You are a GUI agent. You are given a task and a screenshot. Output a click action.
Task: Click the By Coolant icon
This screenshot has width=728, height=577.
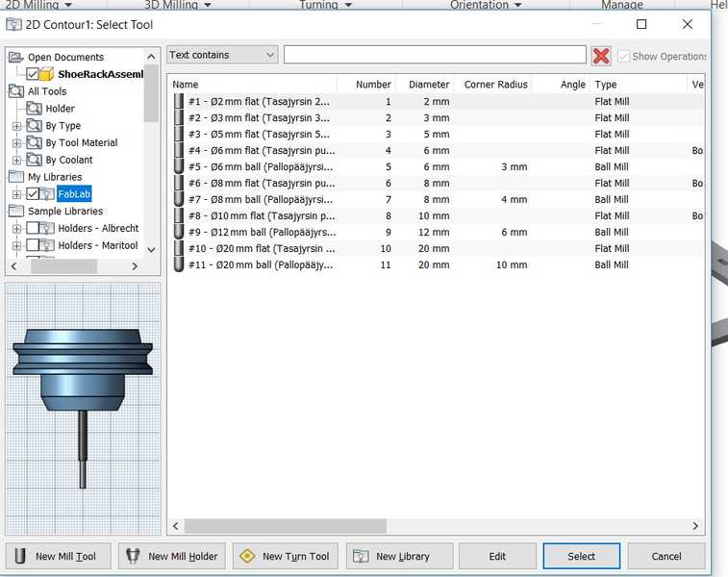point(34,160)
